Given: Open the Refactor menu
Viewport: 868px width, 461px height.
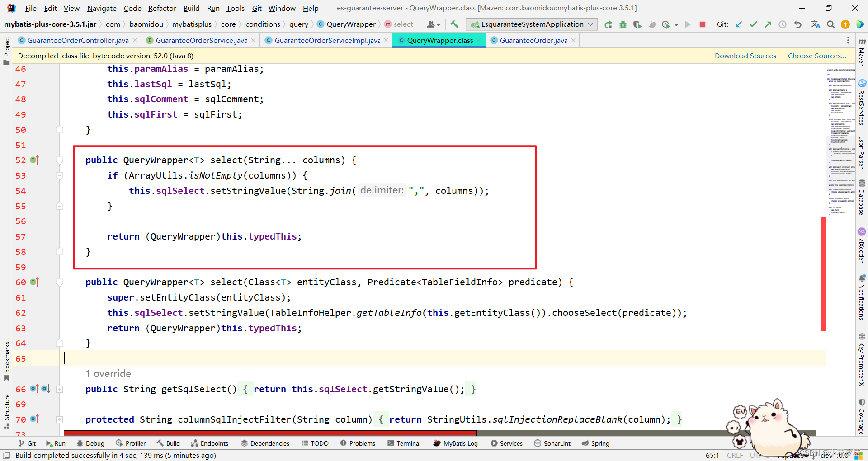Looking at the screenshot, I should (162, 8).
